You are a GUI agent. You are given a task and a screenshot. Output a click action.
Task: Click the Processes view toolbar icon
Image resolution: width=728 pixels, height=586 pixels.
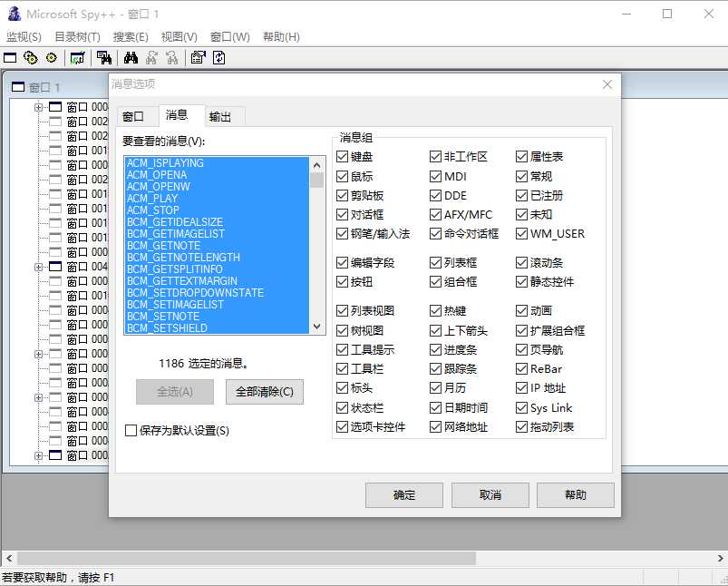click(x=31, y=58)
